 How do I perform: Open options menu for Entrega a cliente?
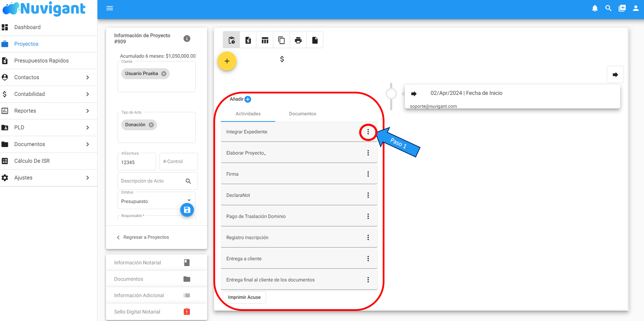[368, 259]
